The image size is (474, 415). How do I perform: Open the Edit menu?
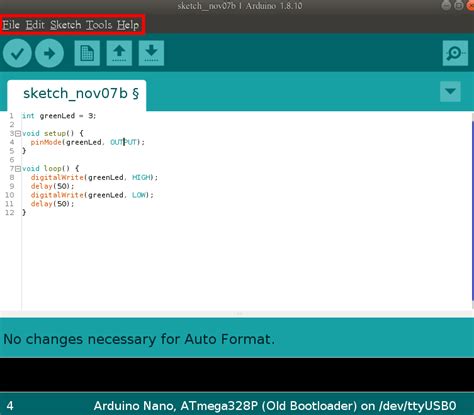(35, 25)
